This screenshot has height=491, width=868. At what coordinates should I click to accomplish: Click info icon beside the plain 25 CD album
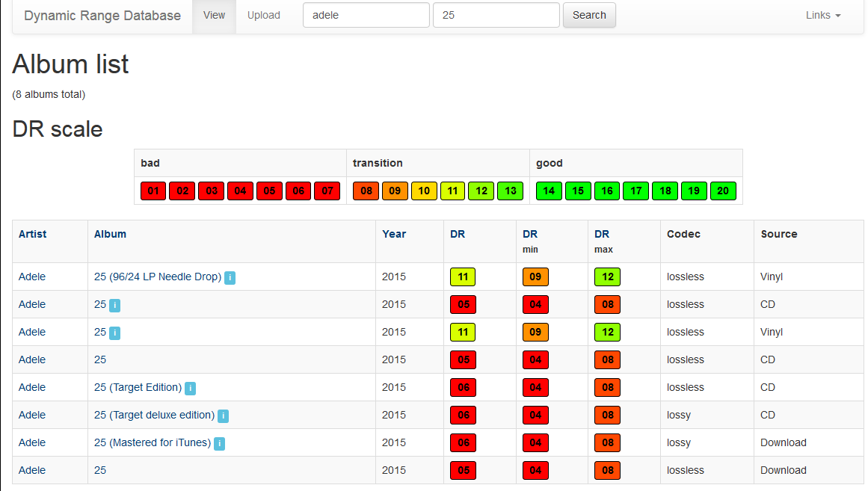(x=114, y=305)
